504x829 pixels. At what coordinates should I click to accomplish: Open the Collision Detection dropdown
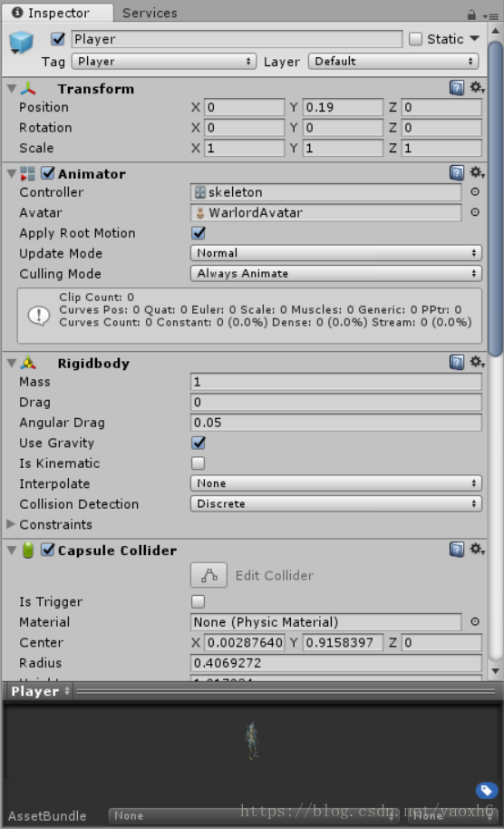coord(336,504)
